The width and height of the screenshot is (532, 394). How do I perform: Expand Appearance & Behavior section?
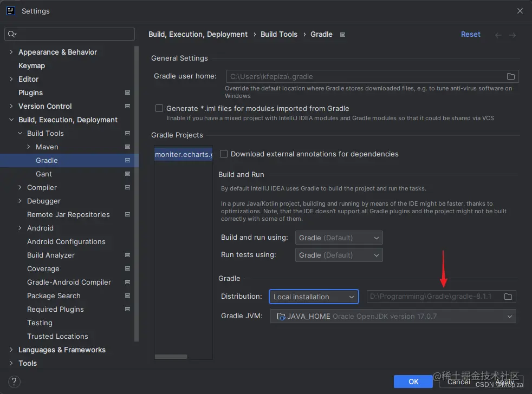11,52
